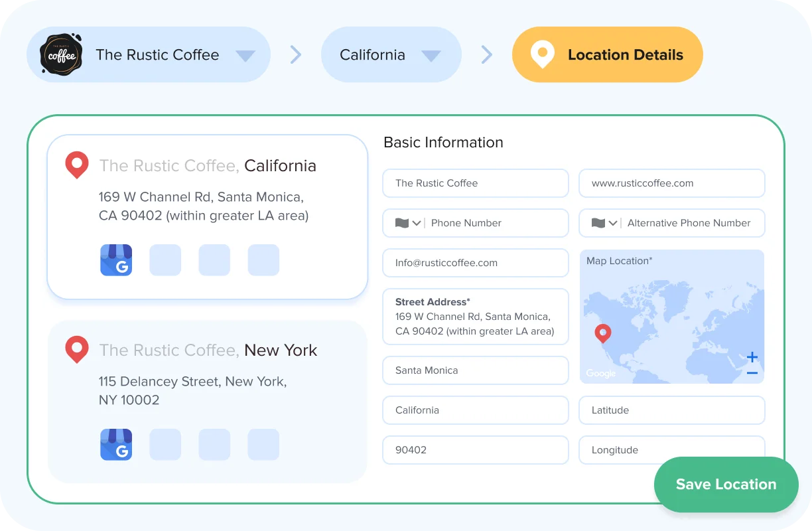The width and height of the screenshot is (812, 531).
Task: Click red pin icon on California card
Action: click(77, 165)
